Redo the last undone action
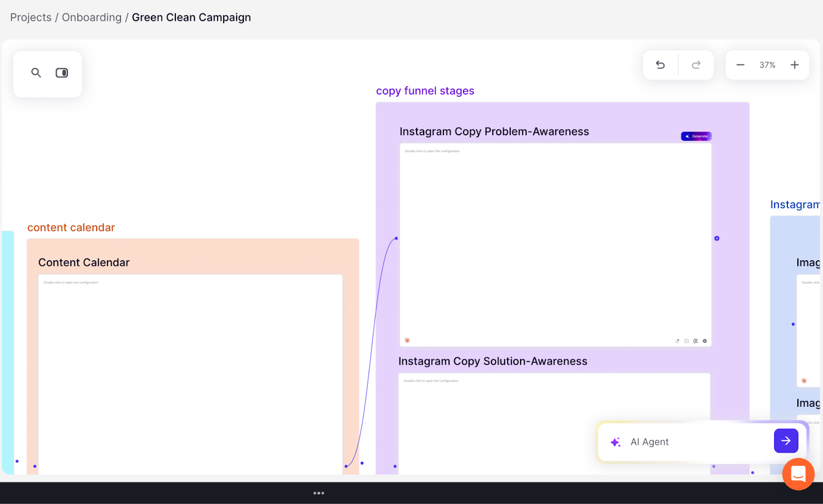This screenshot has height=504, width=823. point(696,65)
